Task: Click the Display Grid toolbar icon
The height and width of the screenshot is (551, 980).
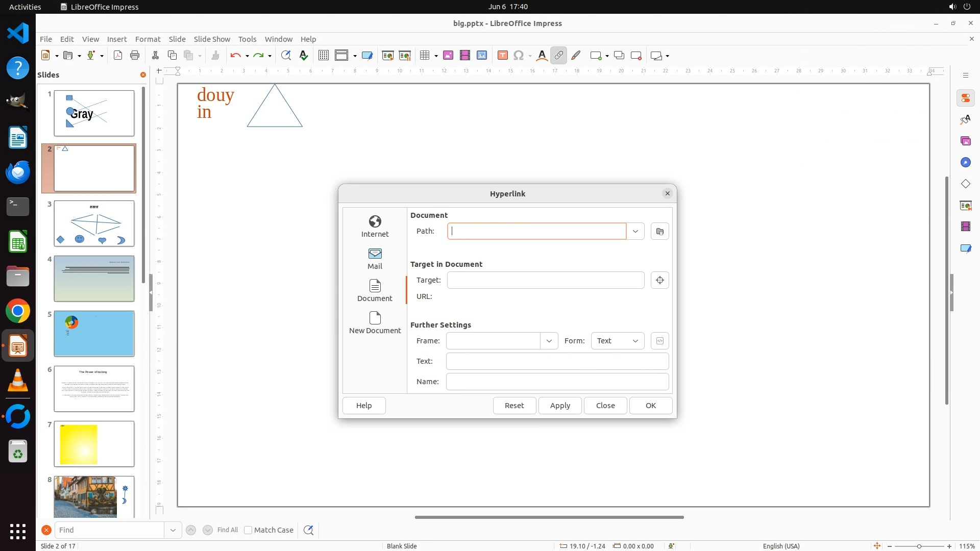Action: point(323,56)
